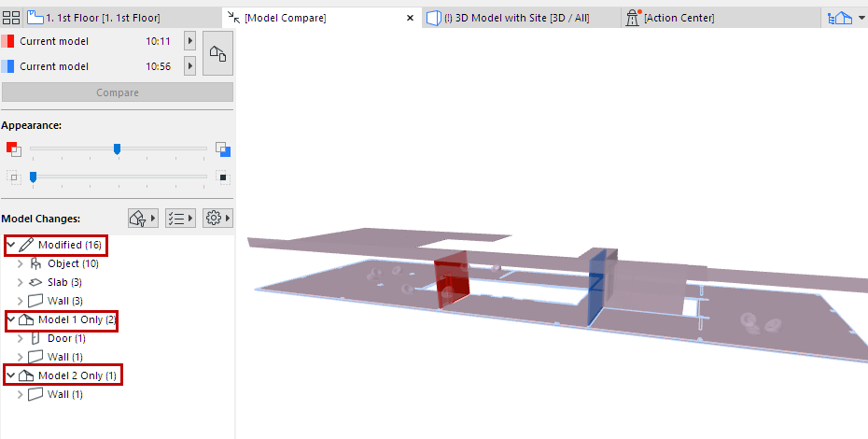The image size is (868, 439).
Task: Open the gear settings dropdown in Model Changes
Action: pyautogui.click(x=217, y=219)
